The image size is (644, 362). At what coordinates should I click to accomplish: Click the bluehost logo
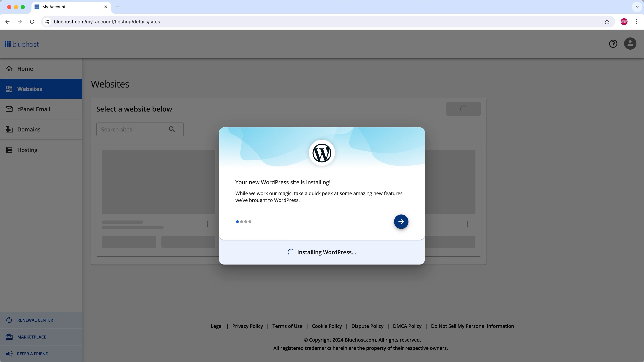pyautogui.click(x=22, y=44)
